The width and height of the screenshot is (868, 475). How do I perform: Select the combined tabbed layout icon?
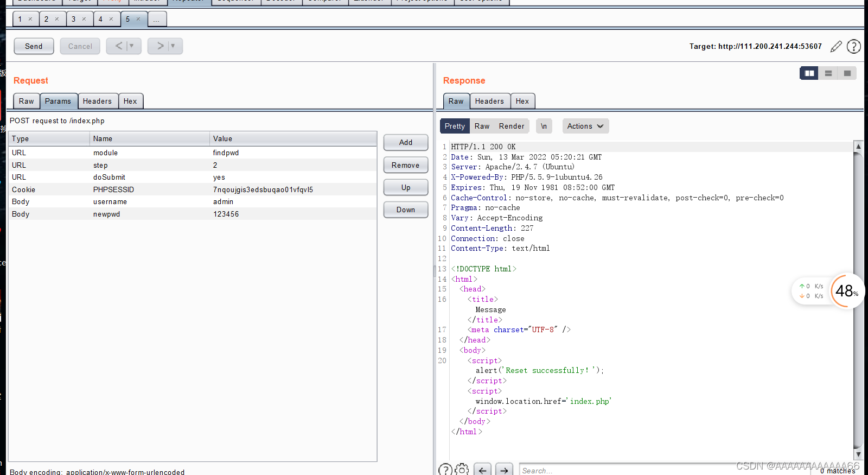tap(847, 73)
